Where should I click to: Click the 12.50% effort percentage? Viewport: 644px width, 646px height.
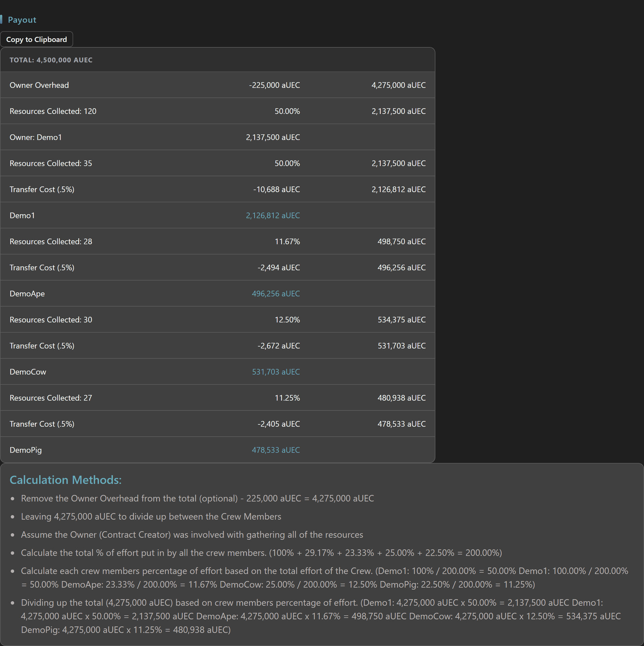(287, 320)
